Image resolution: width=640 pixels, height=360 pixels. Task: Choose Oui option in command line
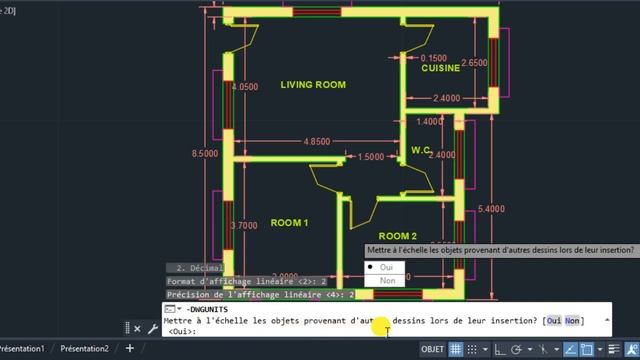(554, 321)
